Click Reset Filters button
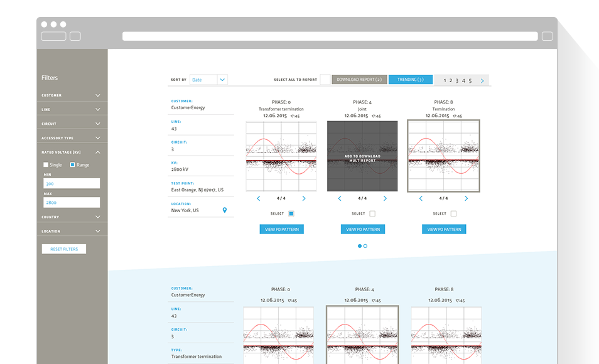599x364 pixels. coord(64,249)
